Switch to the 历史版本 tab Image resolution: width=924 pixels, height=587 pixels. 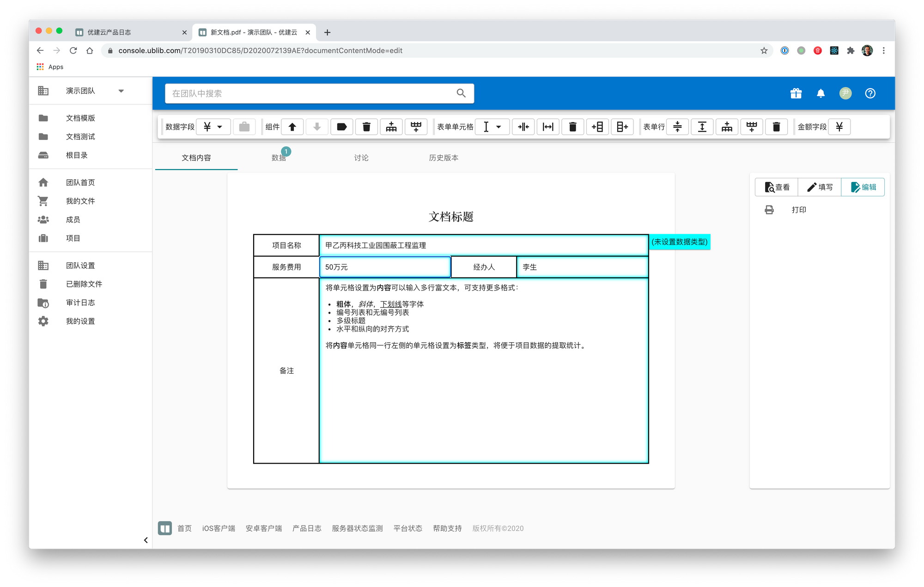tap(444, 157)
